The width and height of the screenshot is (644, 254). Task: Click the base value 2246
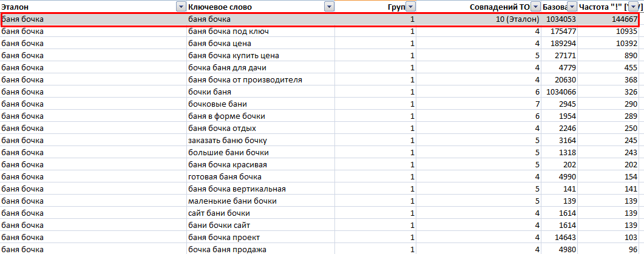tap(568, 129)
